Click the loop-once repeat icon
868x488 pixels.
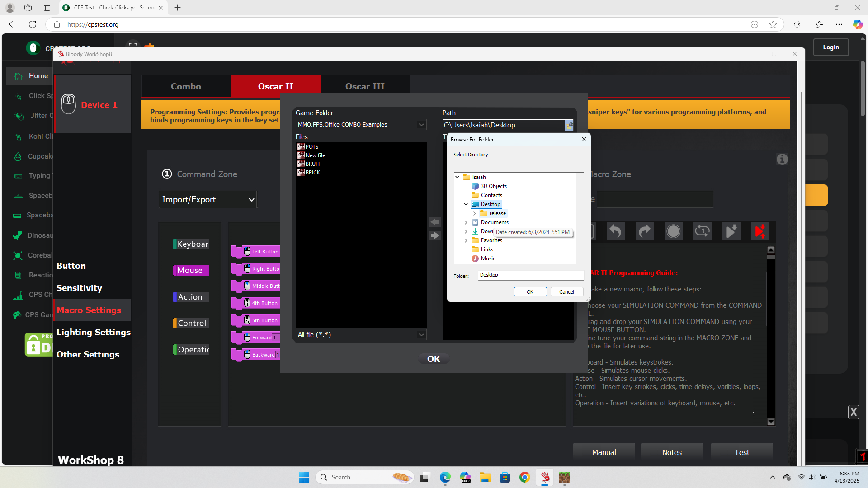tap(702, 231)
